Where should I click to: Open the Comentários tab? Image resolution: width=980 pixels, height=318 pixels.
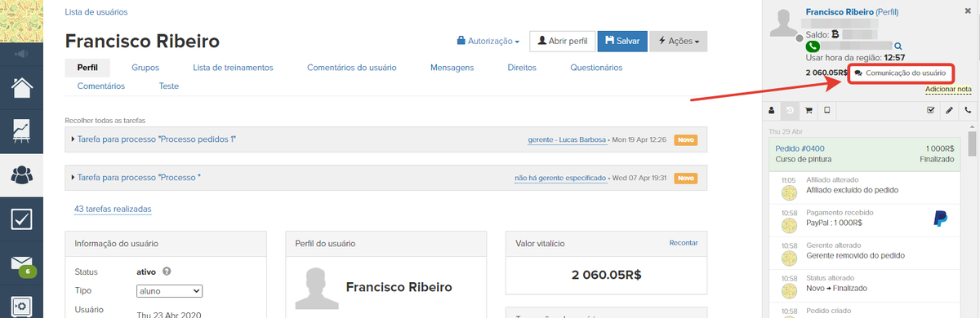[x=101, y=86]
